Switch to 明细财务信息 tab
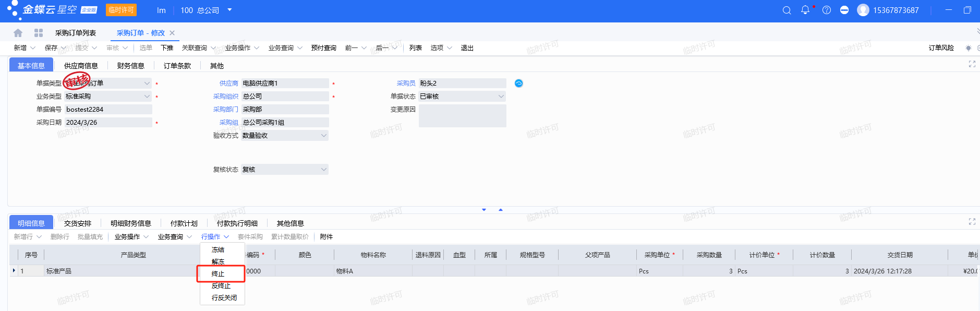This screenshot has width=980, height=311. click(131, 223)
